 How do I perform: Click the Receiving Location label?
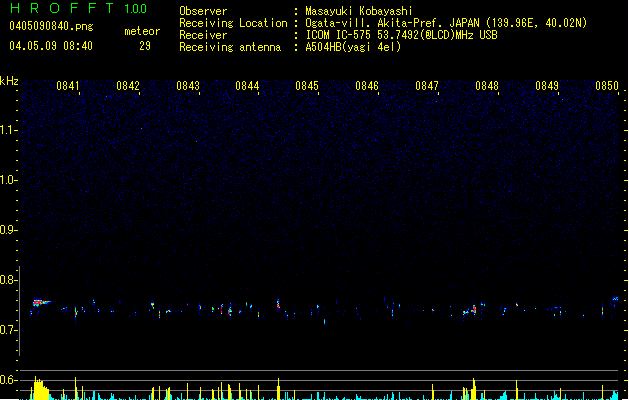[233, 23]
